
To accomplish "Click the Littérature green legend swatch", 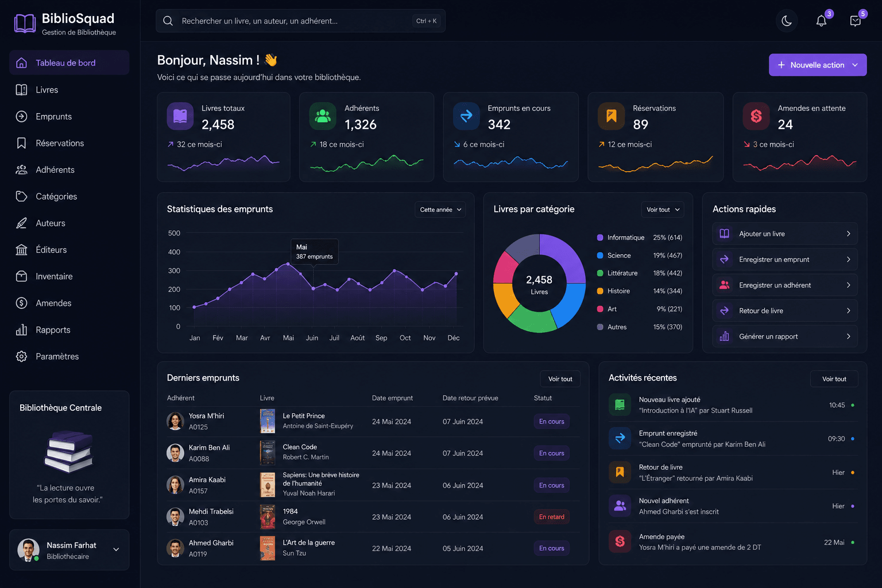I will coord(600,273).
